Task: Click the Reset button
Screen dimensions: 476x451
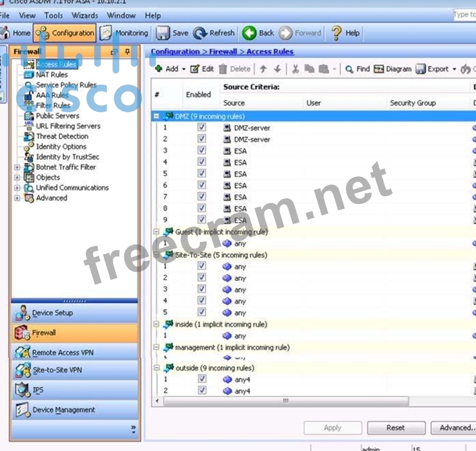Action: coord(396,428)
